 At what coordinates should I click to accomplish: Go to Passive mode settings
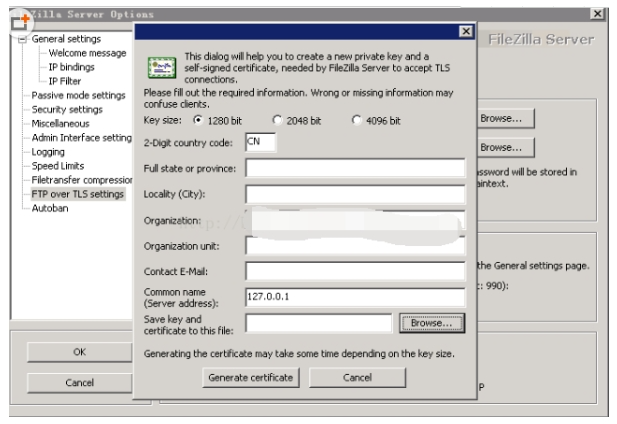[x=78, y=95]
